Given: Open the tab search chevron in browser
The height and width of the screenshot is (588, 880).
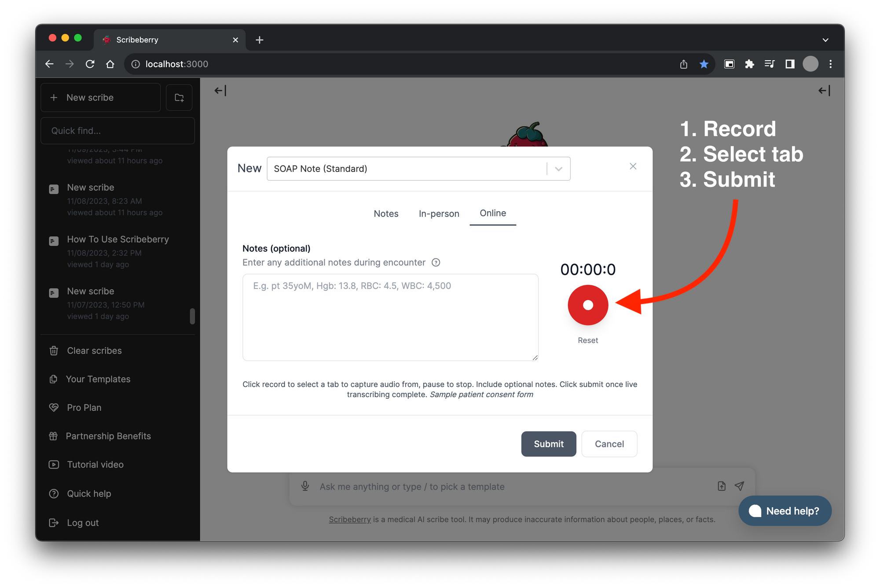Looking at the screenshot, I should 825,40.
